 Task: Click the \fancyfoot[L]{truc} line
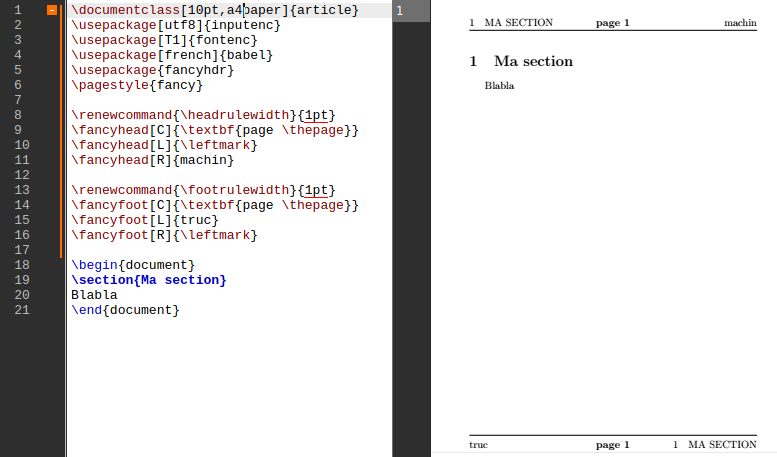[x=145, y=220]
